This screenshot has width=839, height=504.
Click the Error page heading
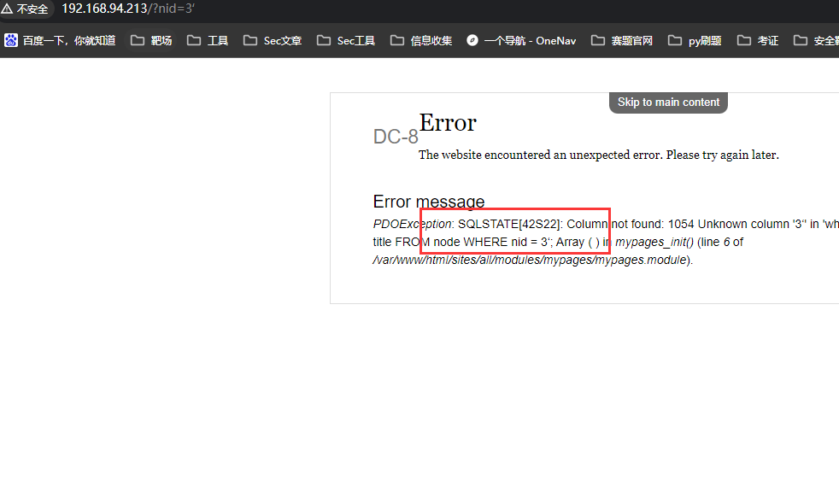[x=448, y=123]
